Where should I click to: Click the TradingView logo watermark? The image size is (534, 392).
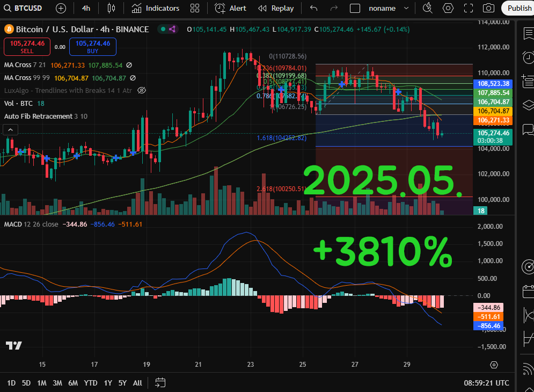14,346
